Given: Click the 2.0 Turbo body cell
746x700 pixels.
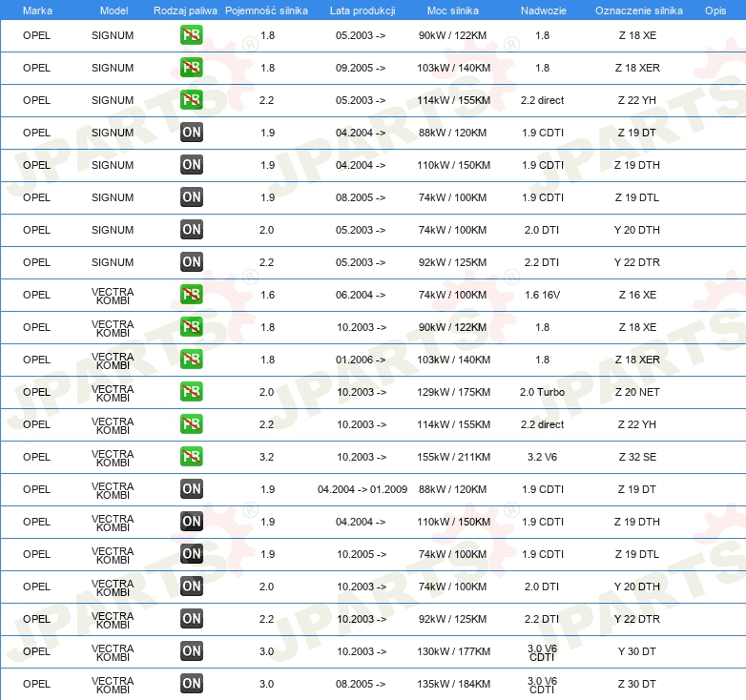Looking at the screenshot, I should (542, 392).
